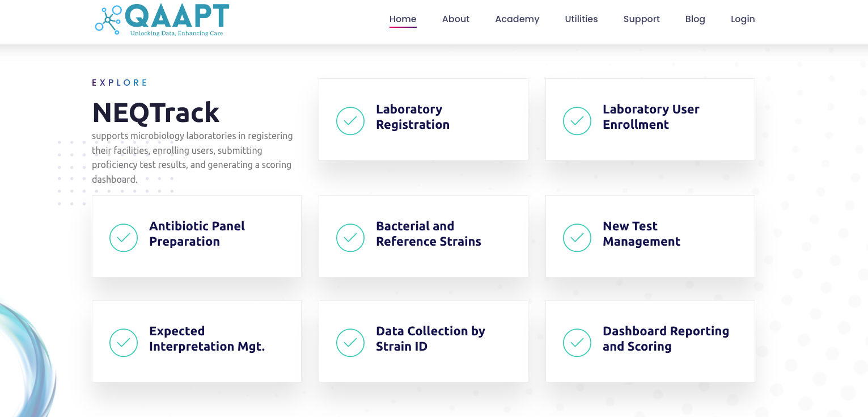Click checkmark icon beside Dashboard Reporting and Scoring
The image size is (868, 417).
point(577,343)
